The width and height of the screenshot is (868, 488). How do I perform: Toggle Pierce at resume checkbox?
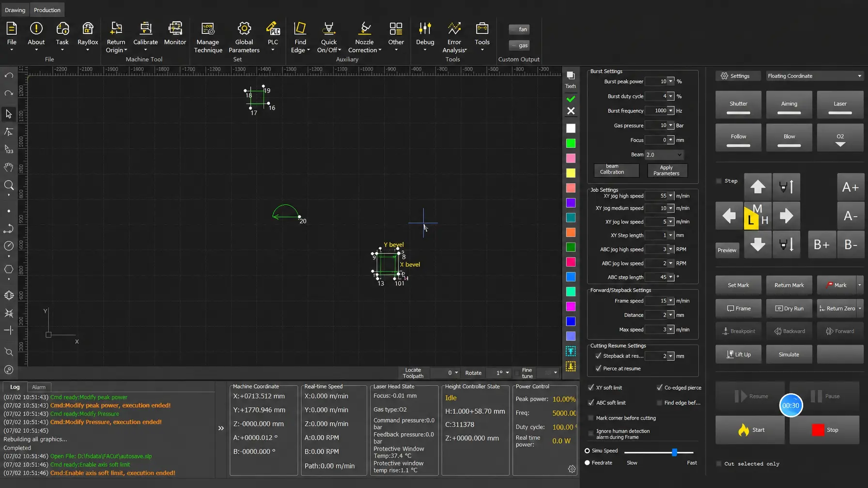[x=598, y=368]
